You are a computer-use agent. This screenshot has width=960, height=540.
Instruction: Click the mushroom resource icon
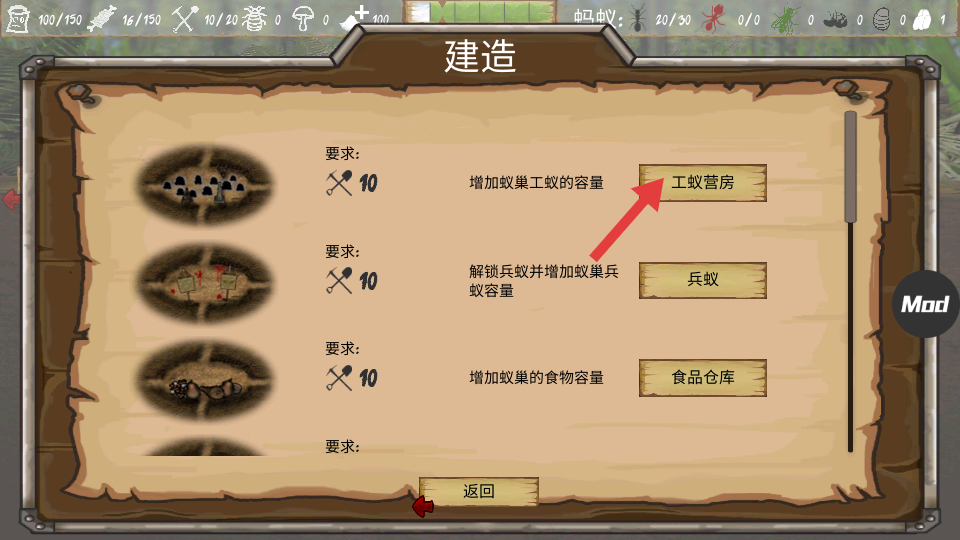[302, 18]
